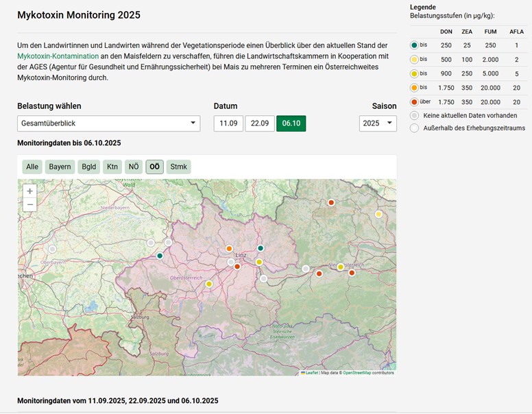Filter map by Bayern region

(60, 167)
